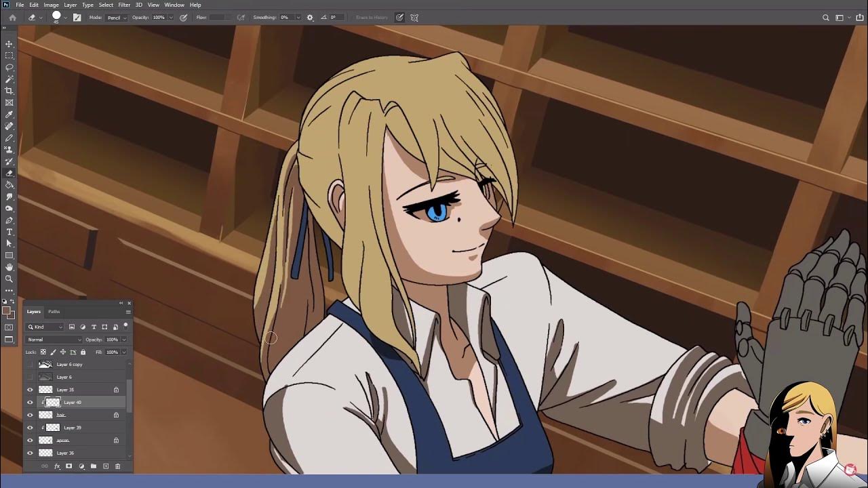Screen dimensions: 868x488
Task: Hide Layer 40 with eye icon
Action: [30, 403]
